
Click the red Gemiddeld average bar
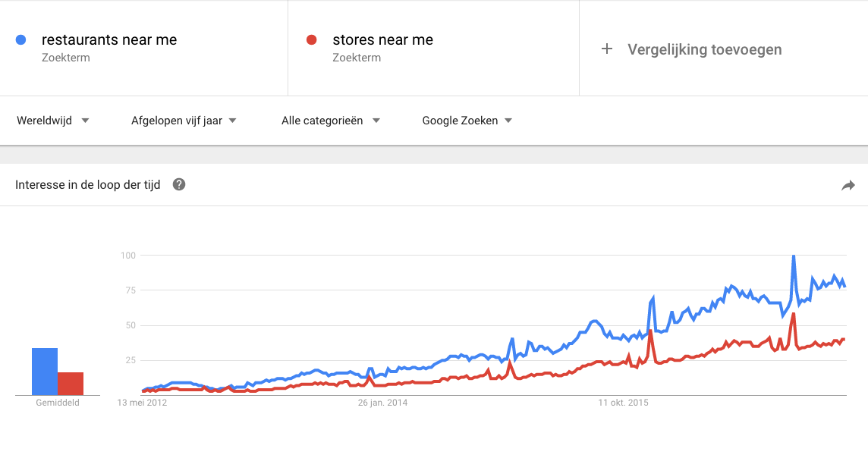click(71, 384)
